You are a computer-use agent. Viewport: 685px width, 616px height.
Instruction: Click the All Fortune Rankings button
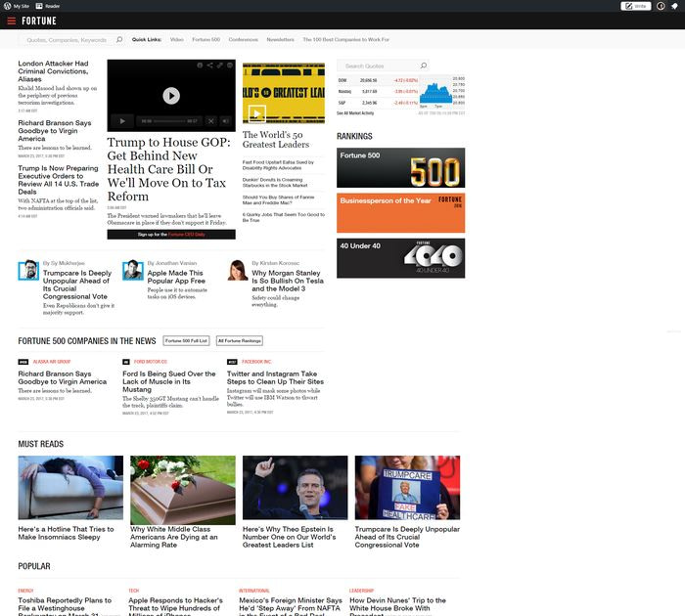(x=240, y=341)
